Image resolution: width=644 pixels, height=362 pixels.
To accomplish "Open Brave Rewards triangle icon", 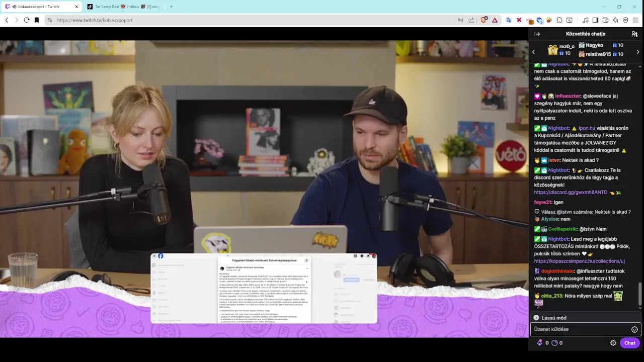I will click(x=495, y=20).
